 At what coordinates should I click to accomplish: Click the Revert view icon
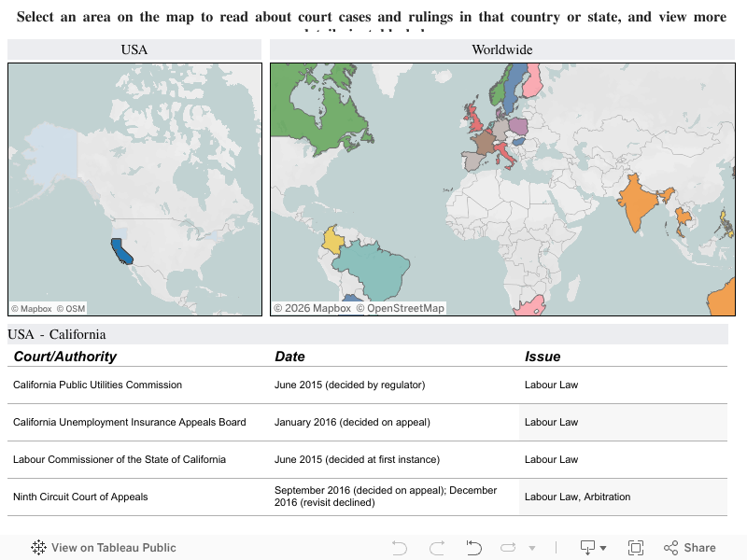[473, 548]
